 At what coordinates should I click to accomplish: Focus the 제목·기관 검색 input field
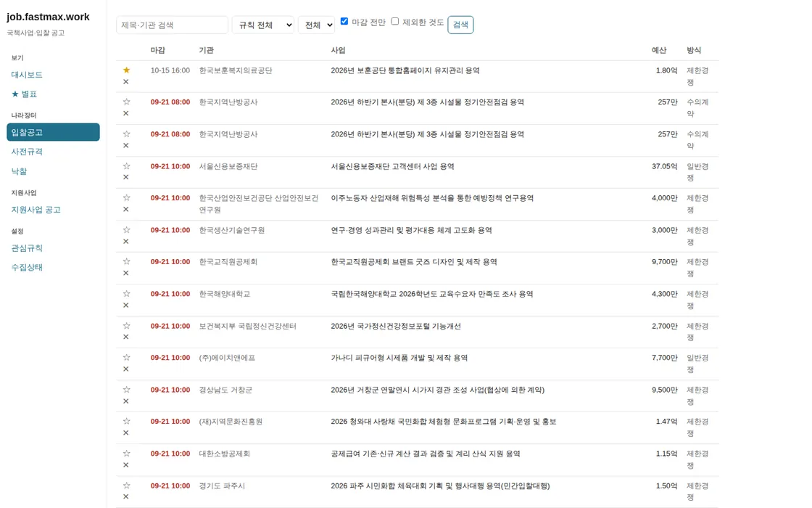(x=172, y=25)
